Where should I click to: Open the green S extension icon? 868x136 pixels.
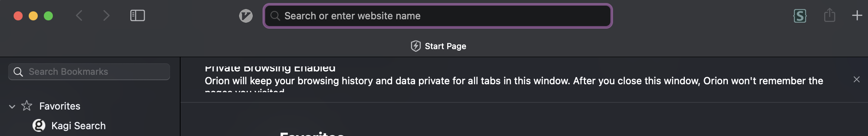800,16
